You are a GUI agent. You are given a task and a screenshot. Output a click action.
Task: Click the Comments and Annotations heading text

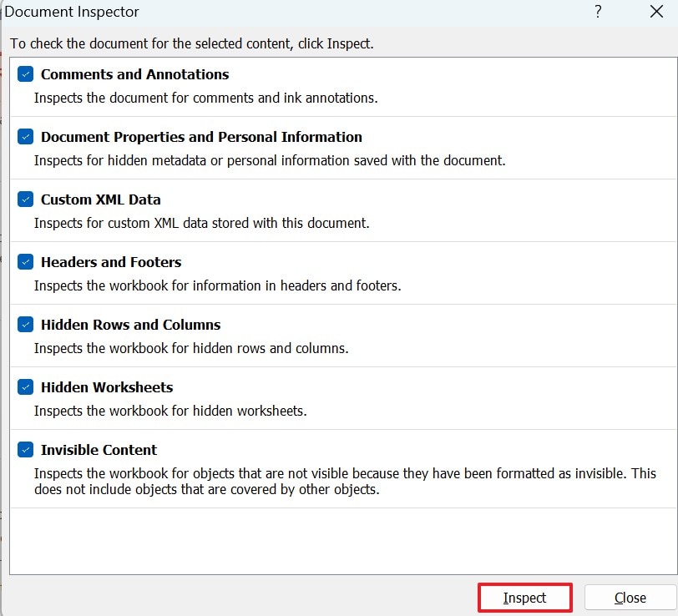[x=134, y=74]
